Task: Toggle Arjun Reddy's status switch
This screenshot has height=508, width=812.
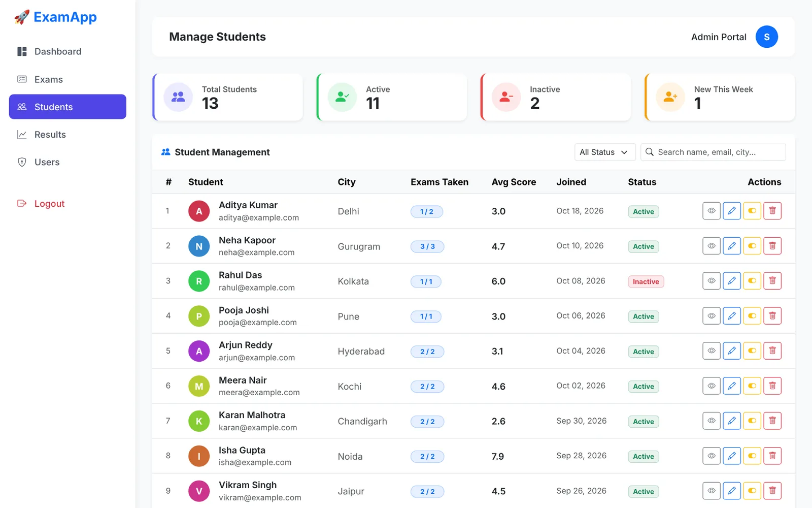Action: click(752, 351)
